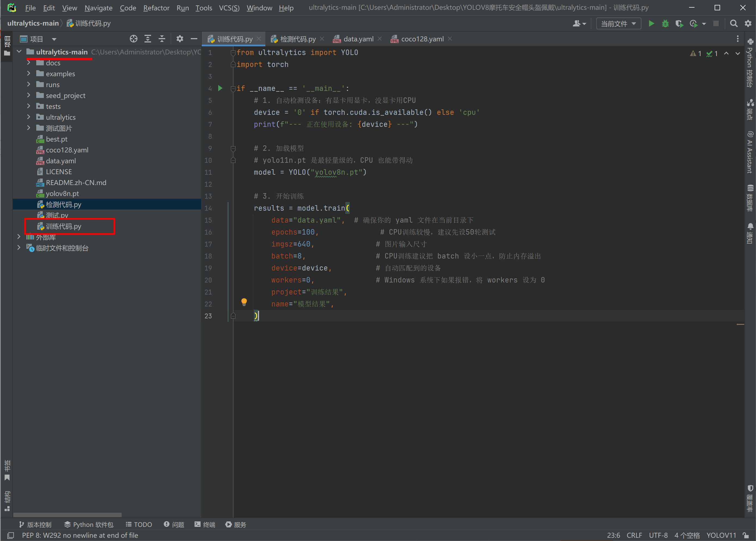The width and height of the screenshot is (756, 541).
Task: Click line 4 run gutter arrow
Action: click(x=220, y=88)
